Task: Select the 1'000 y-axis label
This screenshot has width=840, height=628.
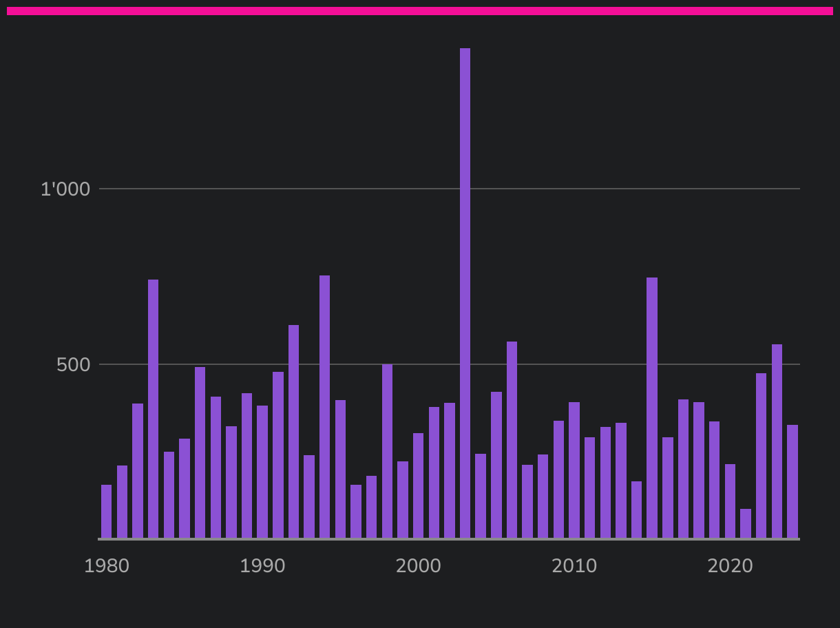Action: click(x=65, y=189)
